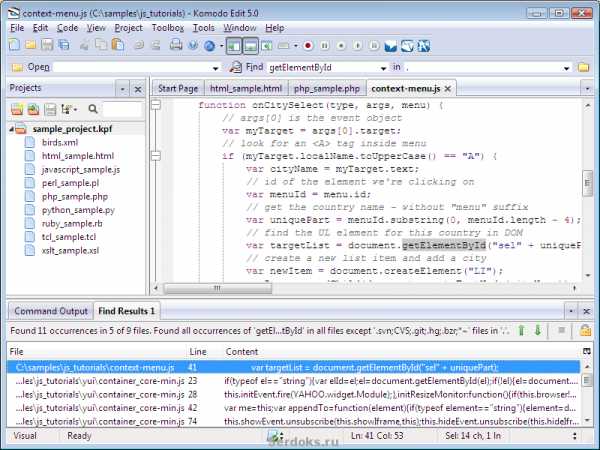Image resolution: width=600 pixels, height=450 pixels.
Task: Click the Cut scissors toolbar icon
Action: pyautogui.click(x=84, y=46)
